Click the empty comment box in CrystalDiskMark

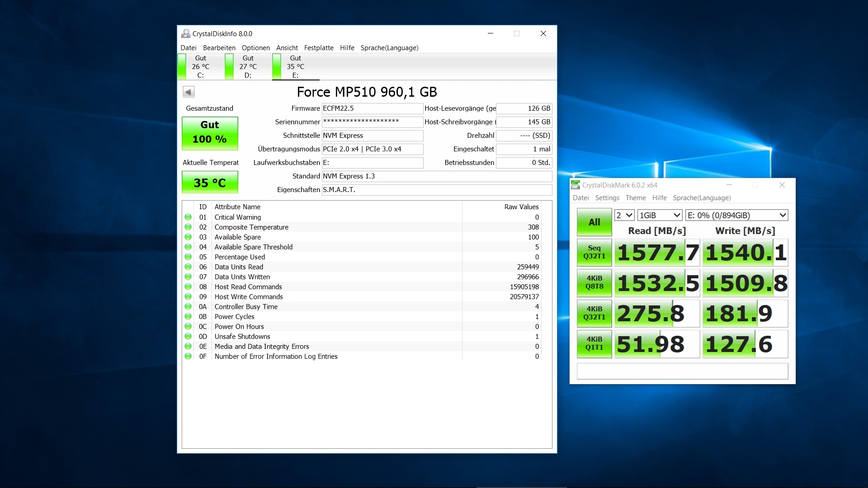click(x=683, y=371)
